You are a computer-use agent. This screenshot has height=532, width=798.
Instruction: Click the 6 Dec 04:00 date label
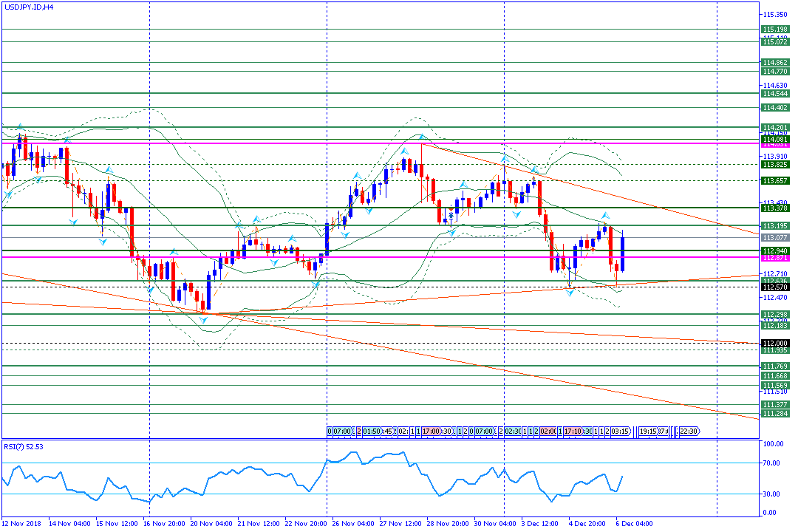click(x=634, y=523)
